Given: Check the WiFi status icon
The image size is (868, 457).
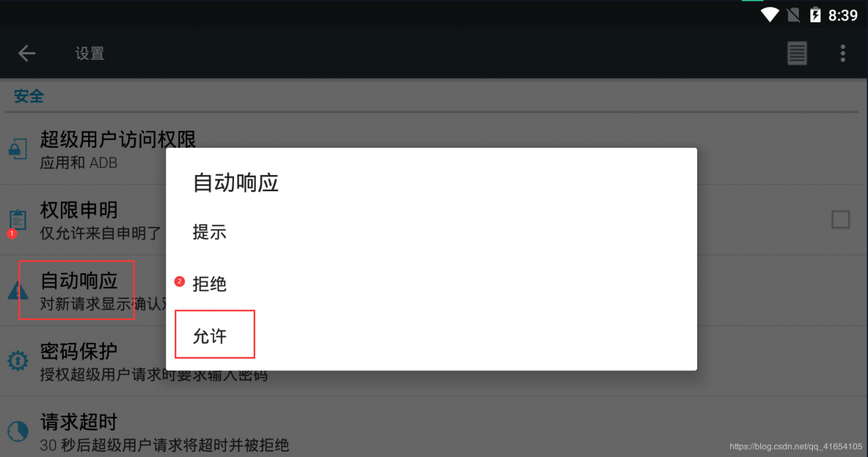Looking at the screenshot, I should pos(770,15).
